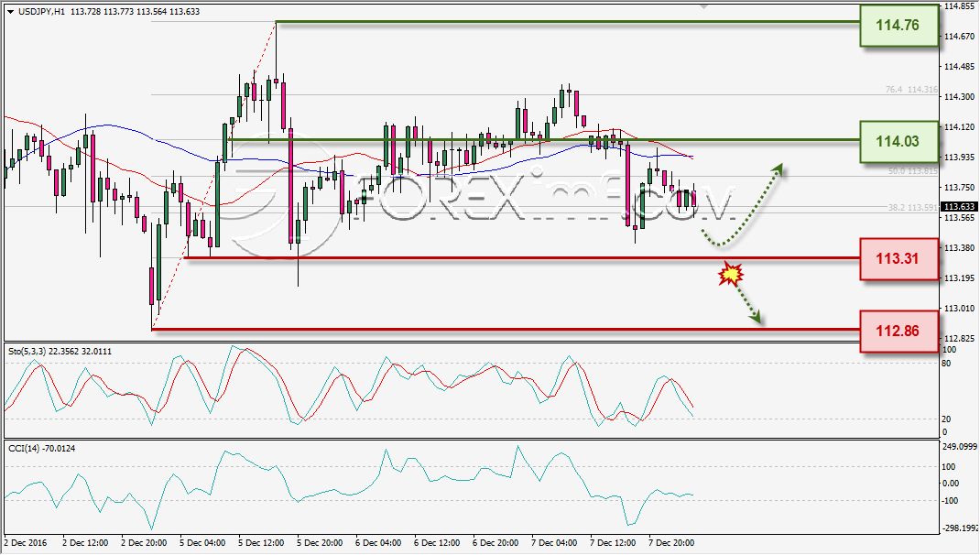Click the 80 level on Stochastic scale
The image size is (980, 555).
click(x=946, y=363)
